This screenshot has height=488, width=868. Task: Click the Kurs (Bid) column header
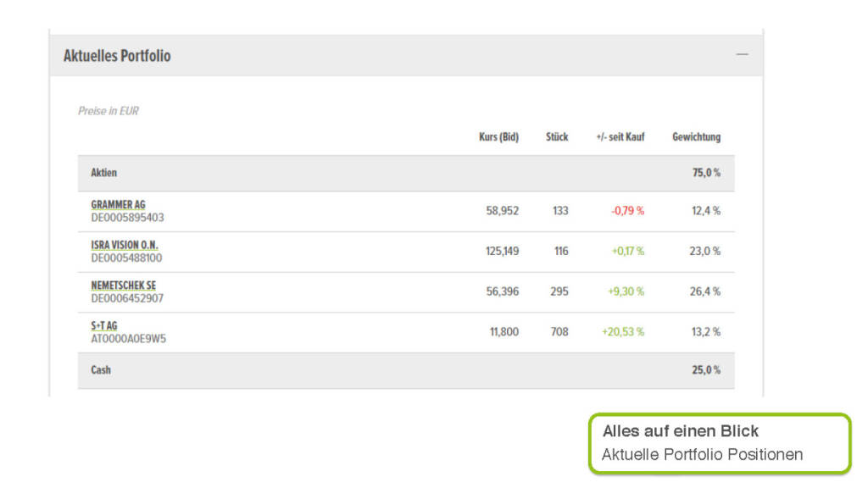[498, 136]
